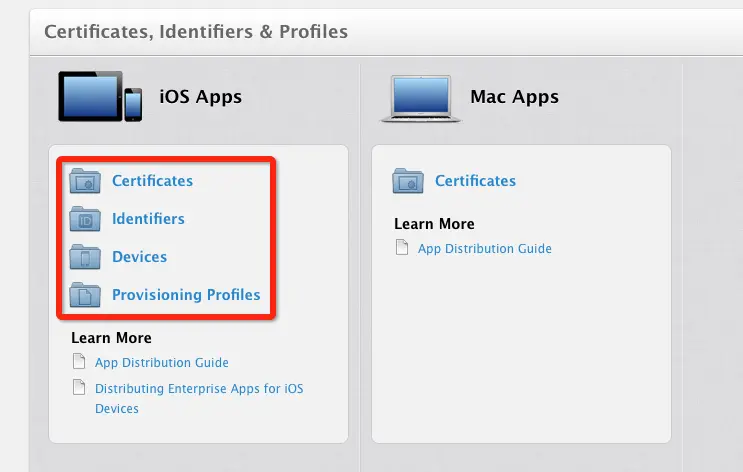Open the Devices link under iOS Apps

click(139, 256)
